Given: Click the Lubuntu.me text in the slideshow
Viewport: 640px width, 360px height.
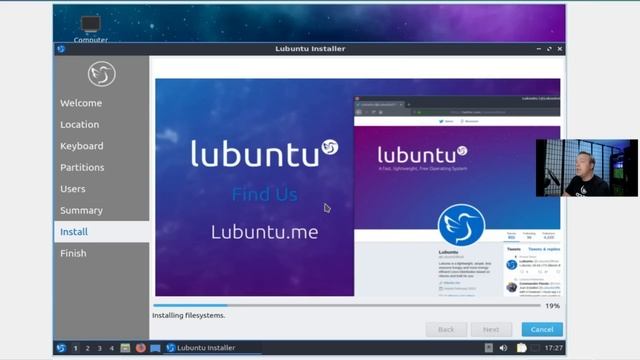Looking at the screenshot, I should [264, 232].
